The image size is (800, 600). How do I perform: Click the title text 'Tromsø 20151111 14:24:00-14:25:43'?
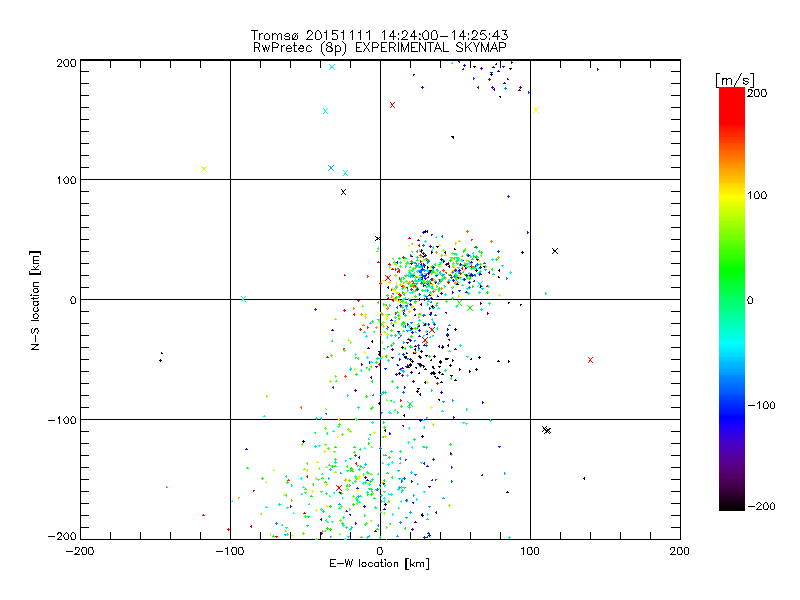coord(380,35)
